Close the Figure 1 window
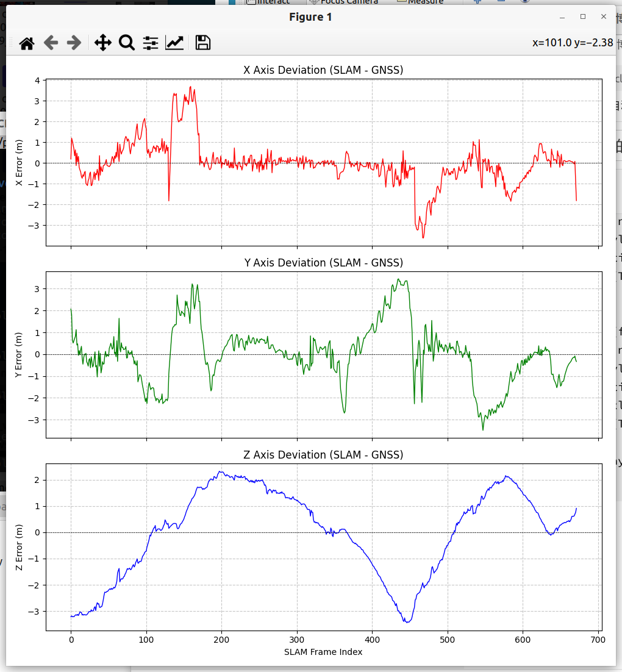Screen dimensions: 622x672 (x=603, y=16)
